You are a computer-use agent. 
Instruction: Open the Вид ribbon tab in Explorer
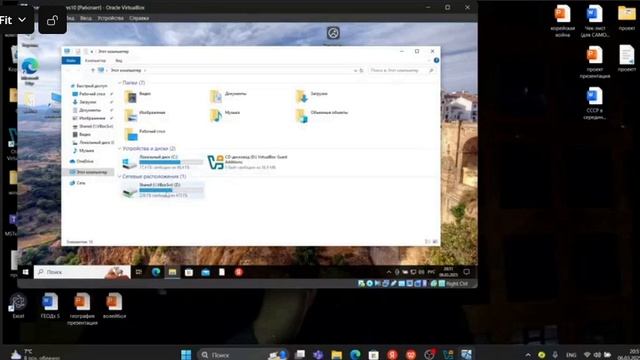tap(118, 60)
